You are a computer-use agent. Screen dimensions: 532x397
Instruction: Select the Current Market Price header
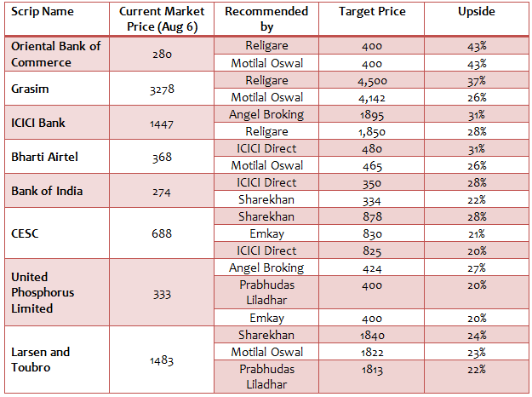point(160,20)
